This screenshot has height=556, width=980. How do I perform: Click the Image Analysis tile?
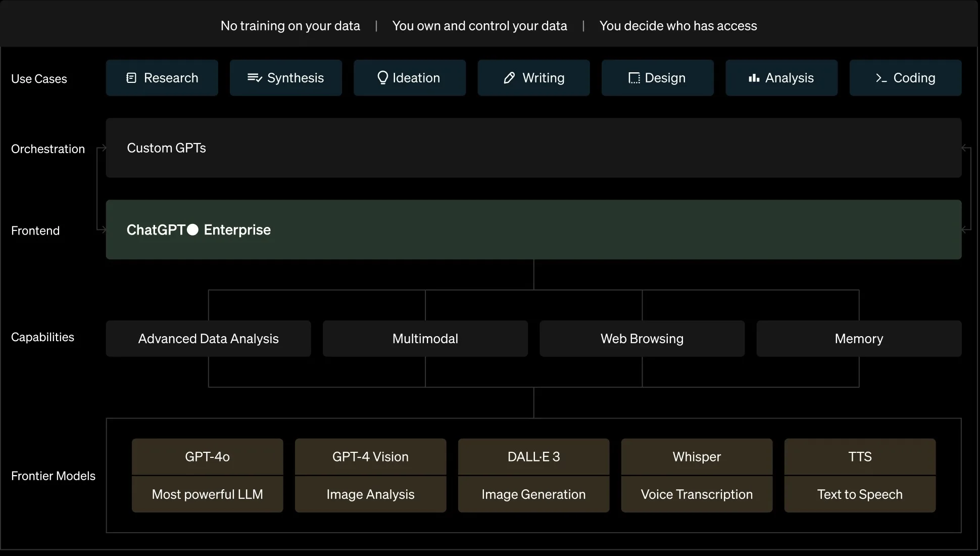pyautogui.click(x=371, y=494)
